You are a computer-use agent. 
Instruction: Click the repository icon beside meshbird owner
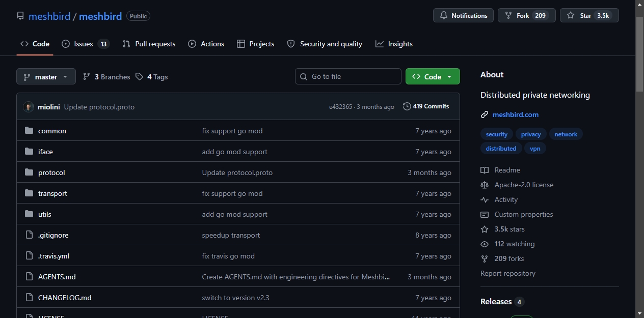(20, 16)
